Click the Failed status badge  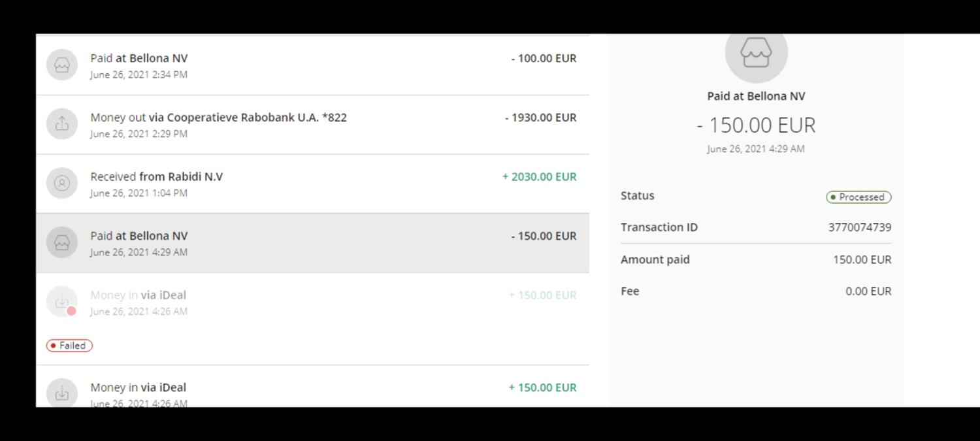click(69, 346)
